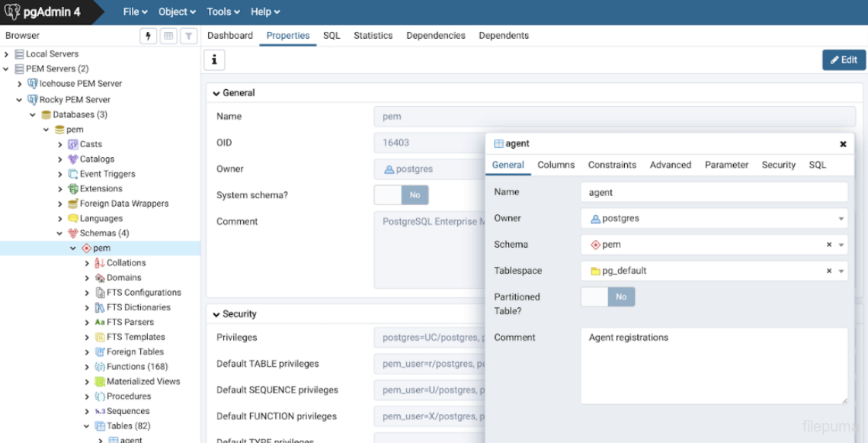The image size is (868, 443).
Task: Close the agent dialog
Action: click(843, 143)
